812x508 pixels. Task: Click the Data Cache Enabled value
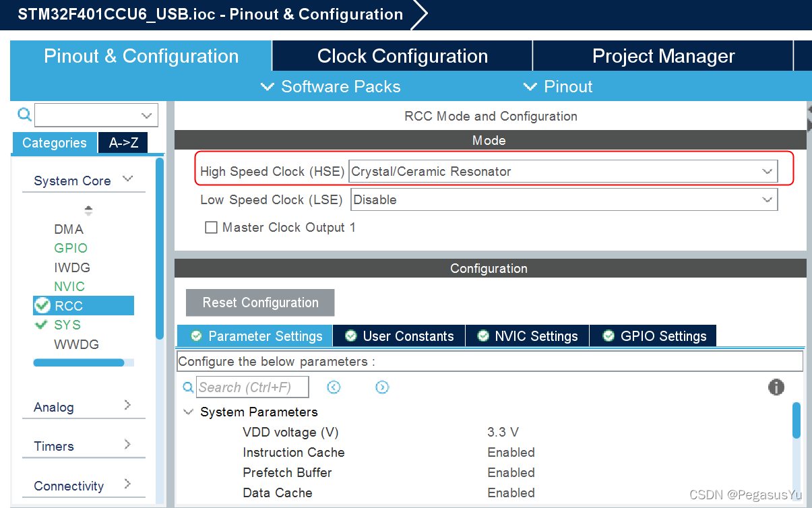pyautogui.click(x=511, y=493)
